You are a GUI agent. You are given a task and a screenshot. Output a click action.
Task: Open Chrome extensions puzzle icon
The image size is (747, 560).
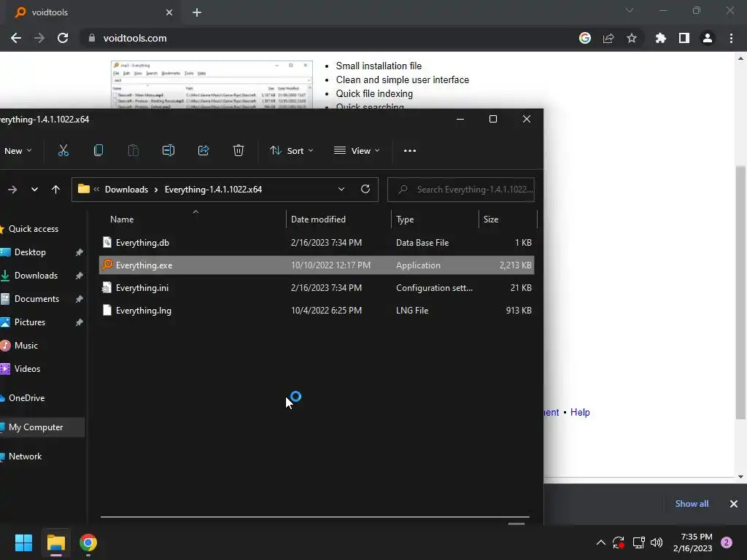click(661, 38)
